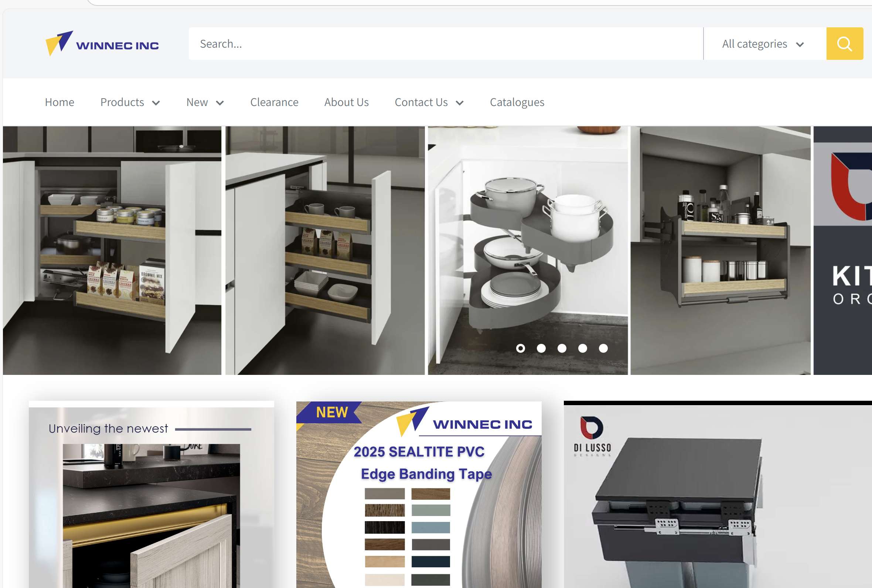Select the fifth carousel slide dot

[603, 348]
